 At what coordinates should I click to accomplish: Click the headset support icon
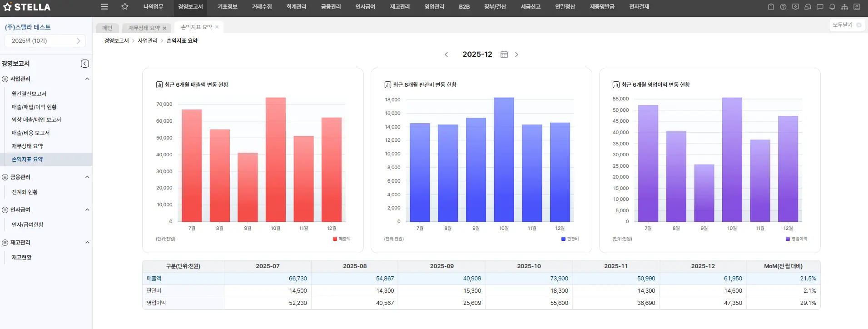808,7
